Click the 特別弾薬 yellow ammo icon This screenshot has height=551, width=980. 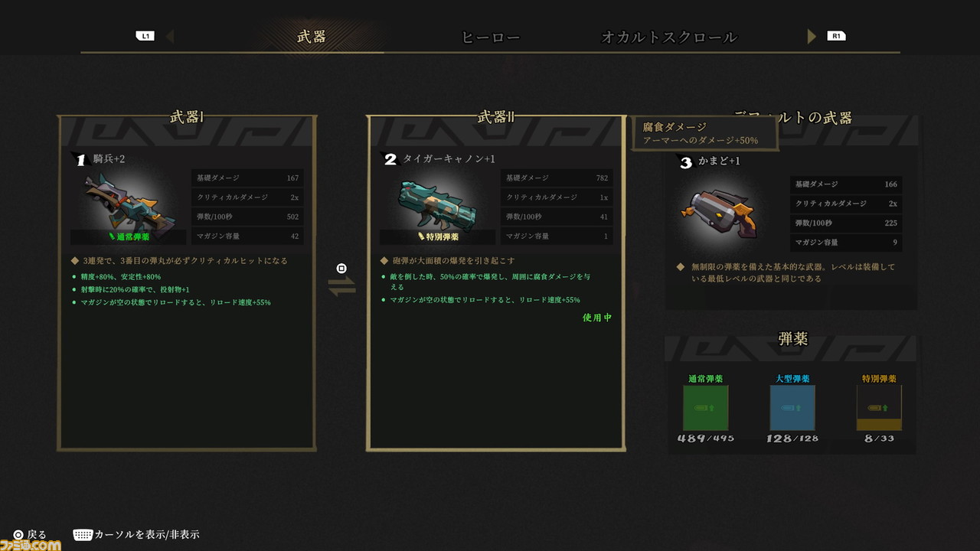879,408
